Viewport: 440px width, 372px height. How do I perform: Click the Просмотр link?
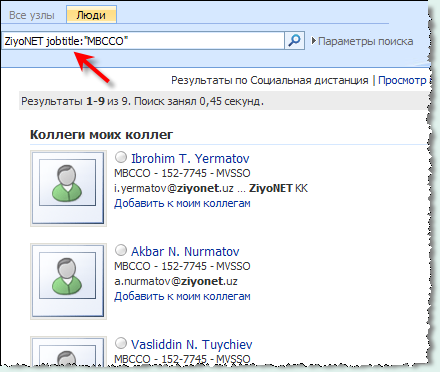pyautogui.click(x=402, y=80)
